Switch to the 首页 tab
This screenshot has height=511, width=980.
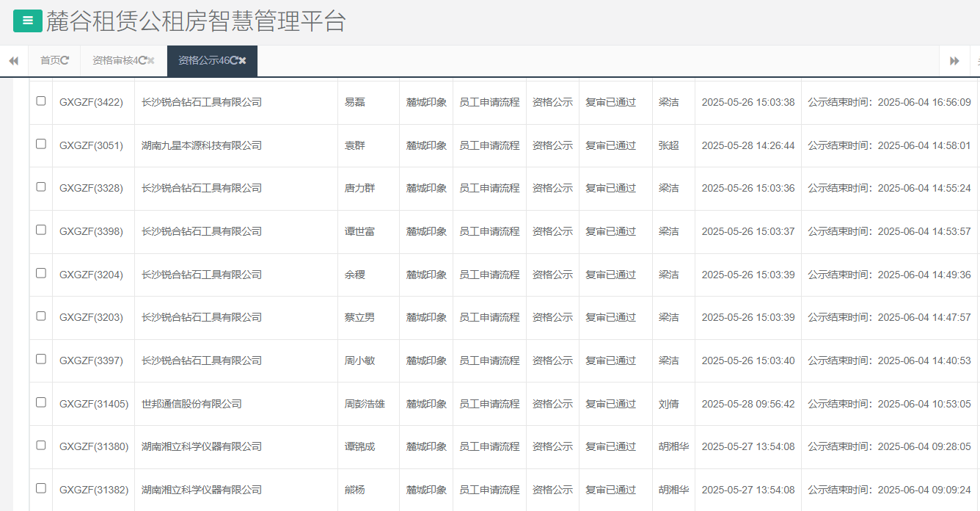50,61
